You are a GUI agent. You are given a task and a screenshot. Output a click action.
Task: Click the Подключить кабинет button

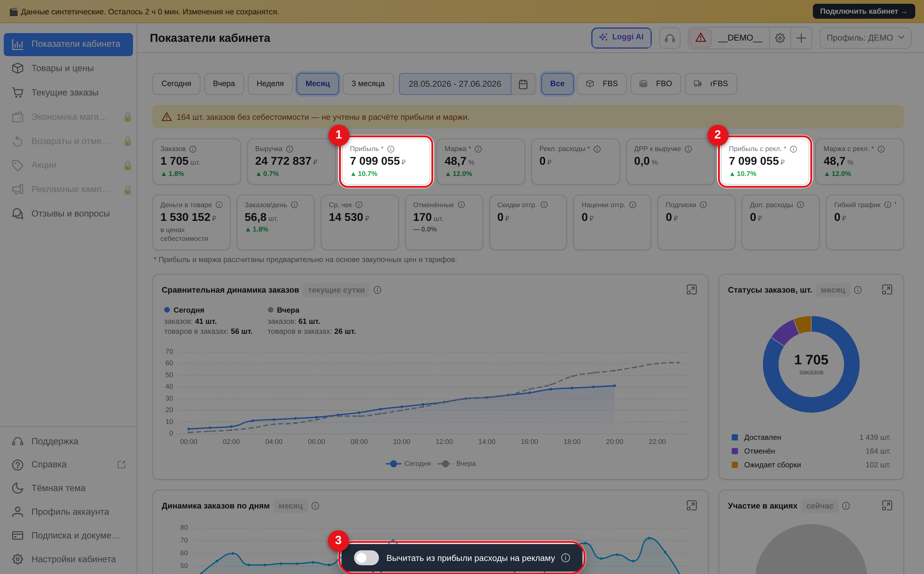pyautogui.click(x=863, y=12)
